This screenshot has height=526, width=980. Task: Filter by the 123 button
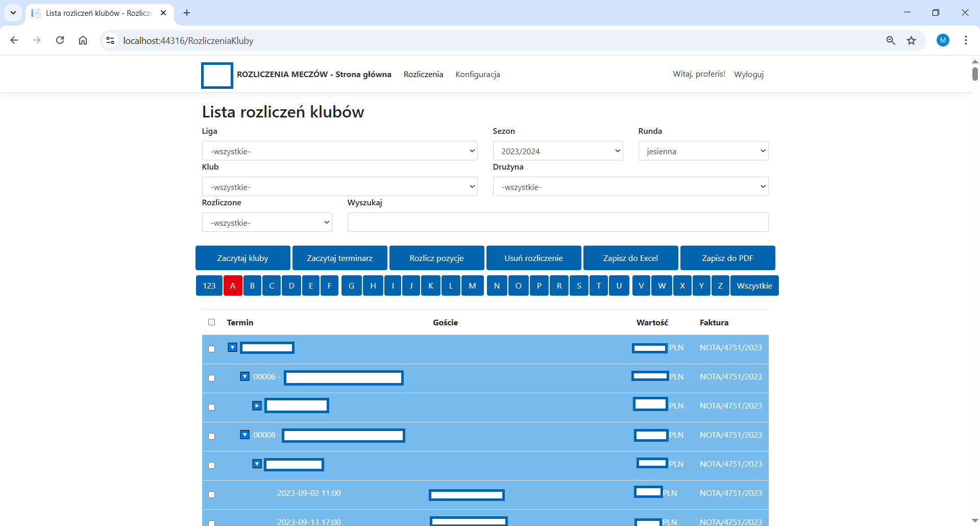point(209,285)
